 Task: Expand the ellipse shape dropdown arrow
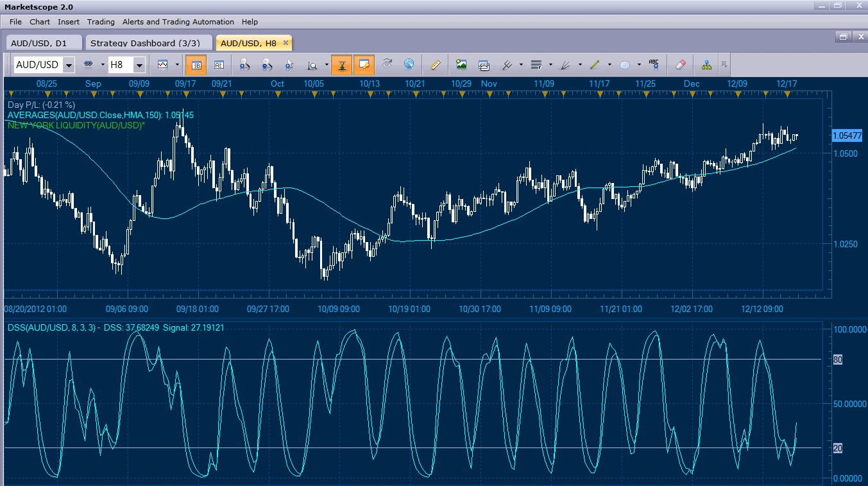tap(639, 65)
